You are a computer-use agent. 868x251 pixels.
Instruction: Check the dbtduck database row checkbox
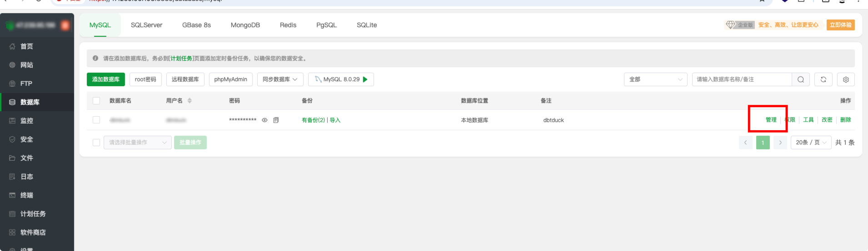(x=96, y=120)
